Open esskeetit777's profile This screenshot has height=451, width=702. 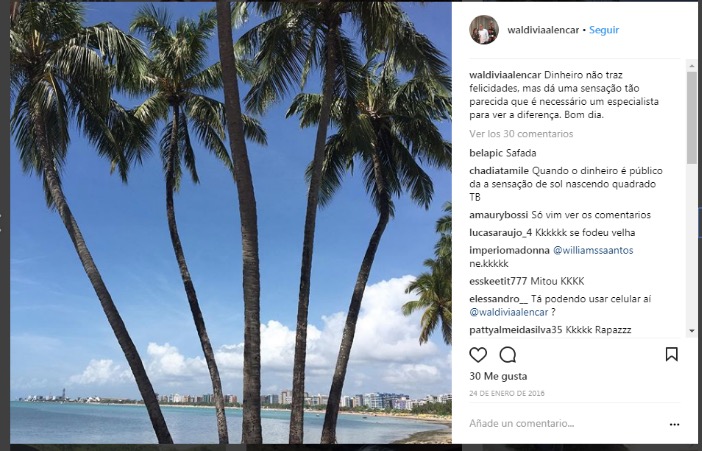(503, 281)
